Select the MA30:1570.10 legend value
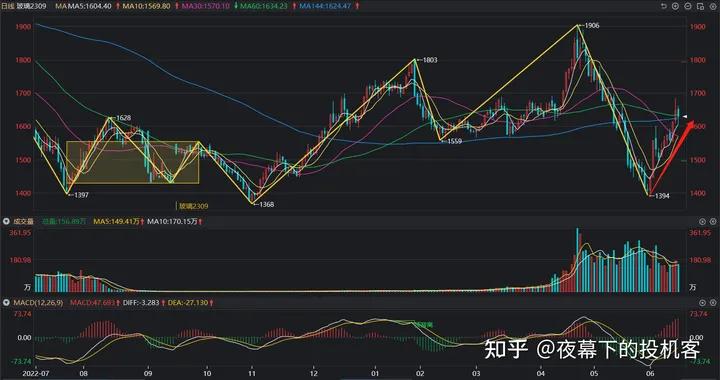 tap(206, 6)
